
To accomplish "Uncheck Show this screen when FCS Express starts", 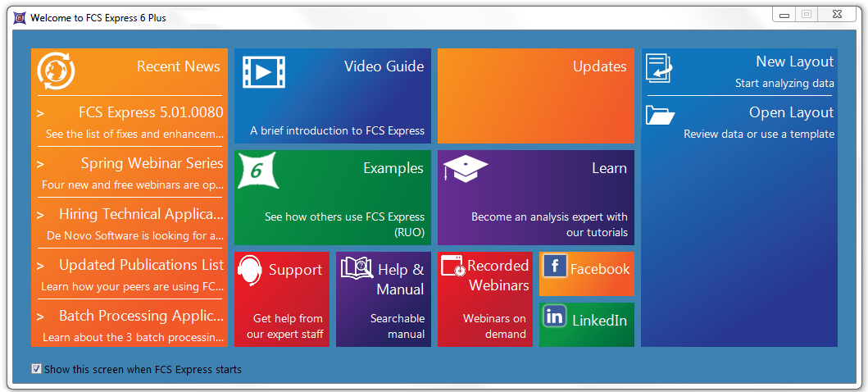I will (36, 369).
